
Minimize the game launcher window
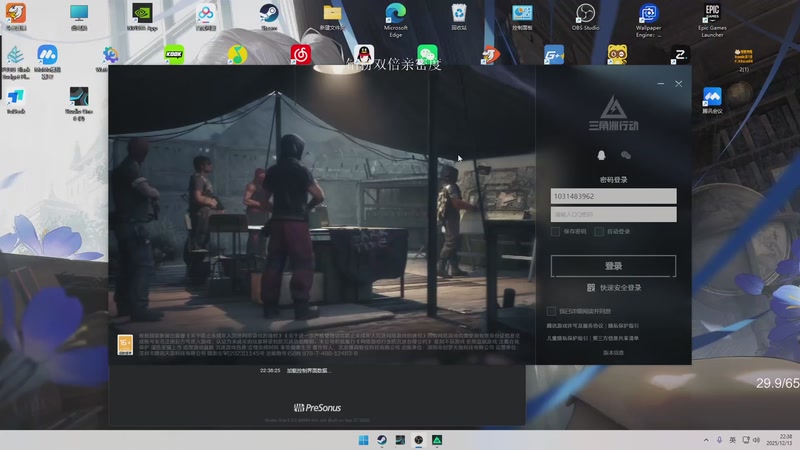click(661, 83)
